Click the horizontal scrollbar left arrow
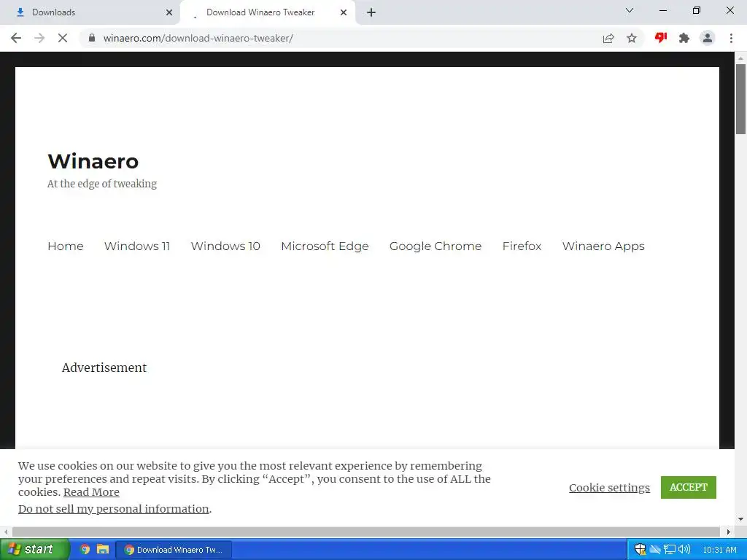Viewport: 747px width, 560px height. [6, 532]
